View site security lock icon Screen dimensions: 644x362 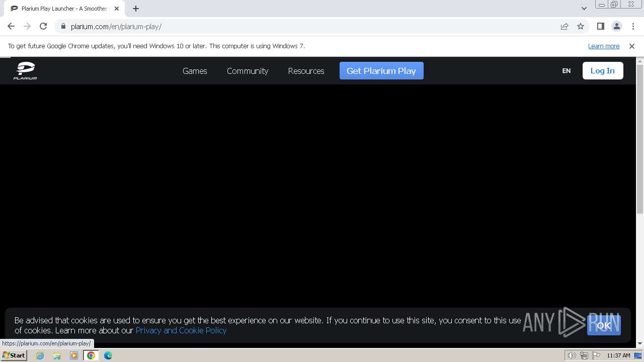63,26
